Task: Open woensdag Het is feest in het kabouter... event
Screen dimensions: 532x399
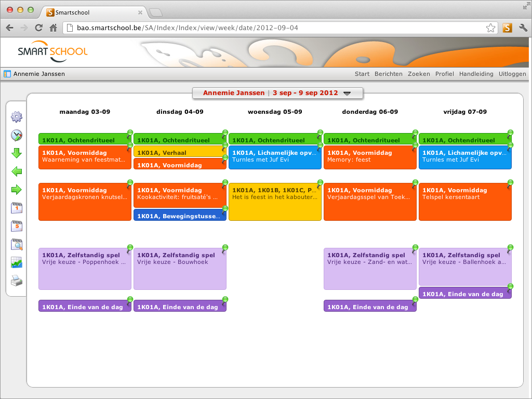Action: point(275,202)
